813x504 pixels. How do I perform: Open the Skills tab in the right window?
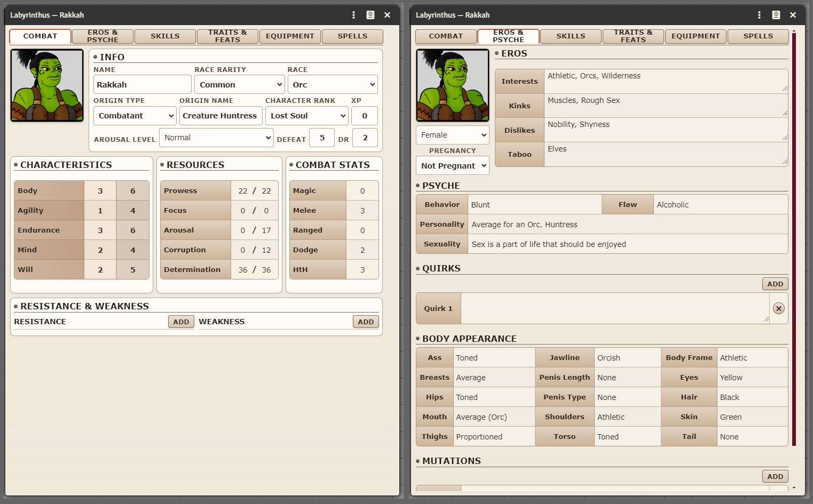571,36
